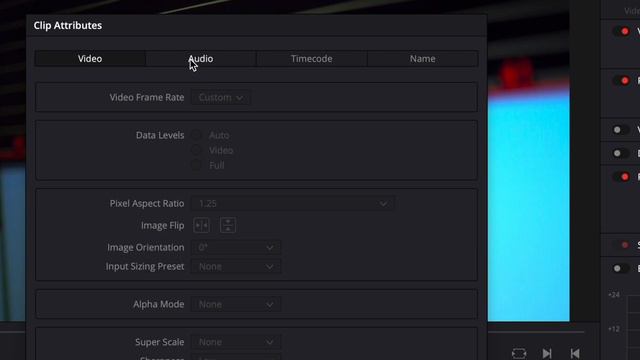Open the Super Scale dropdown
This screenshot has height=360, width=640.
(236, 342)
